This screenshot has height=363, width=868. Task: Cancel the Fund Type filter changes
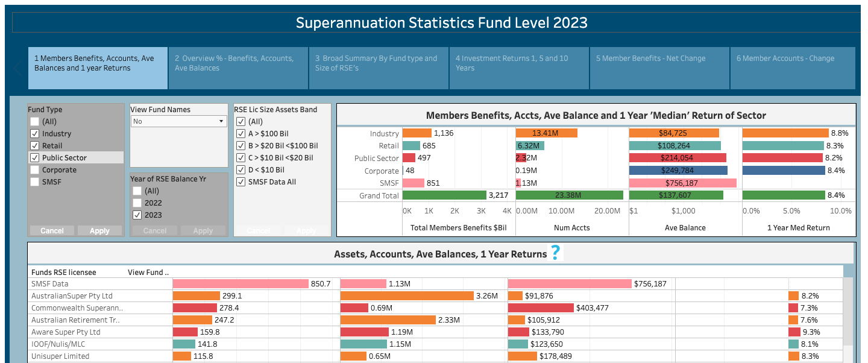tap(52, 230)
